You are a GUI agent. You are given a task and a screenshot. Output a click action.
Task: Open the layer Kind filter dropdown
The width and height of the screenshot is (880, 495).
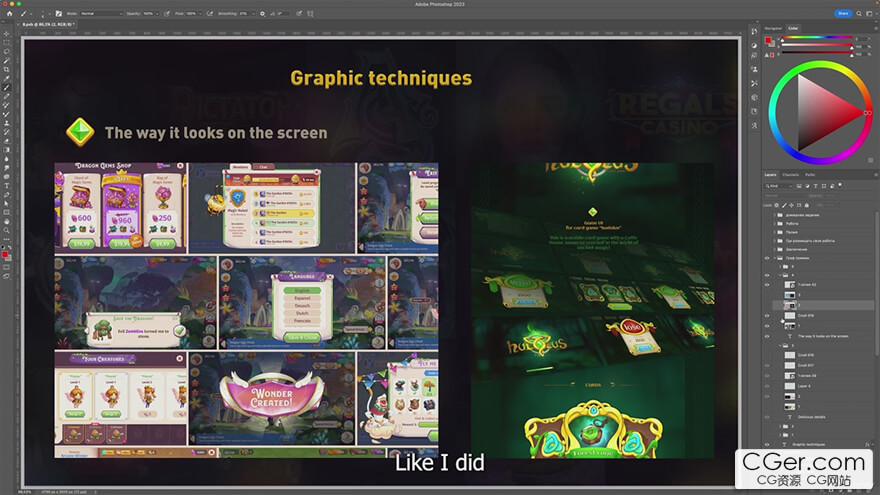[778, 186]
